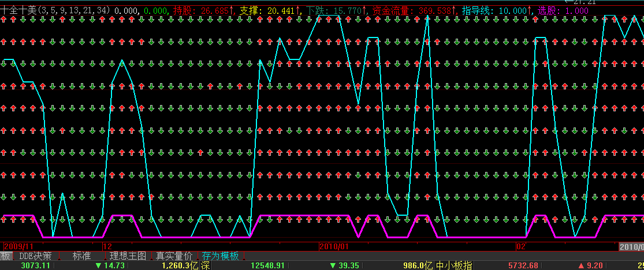Screen dimensions: 644x270
Task: Click the 选股: 1.000 value
Action: 562,10
